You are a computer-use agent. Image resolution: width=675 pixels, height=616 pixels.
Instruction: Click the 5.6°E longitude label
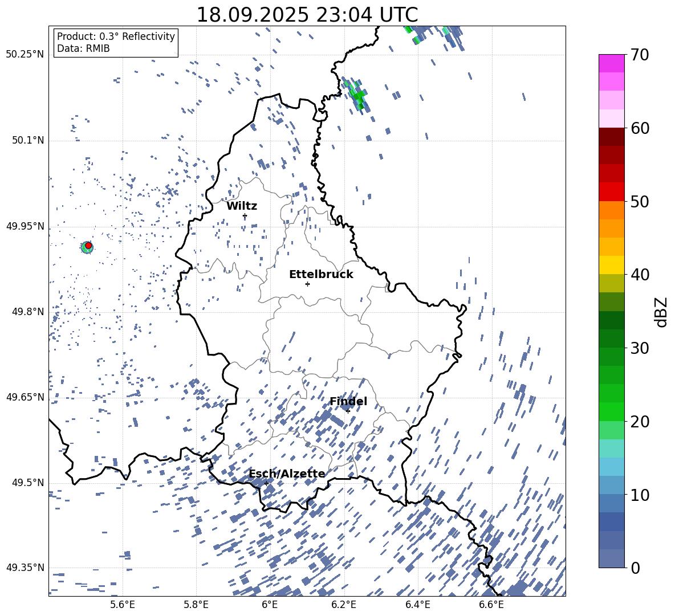tap(123, 605)
